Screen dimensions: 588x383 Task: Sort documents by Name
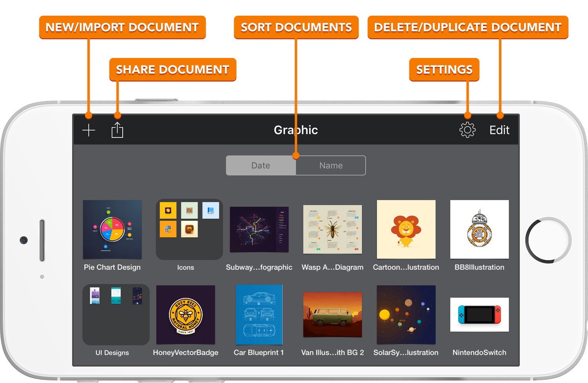(331, 166)
